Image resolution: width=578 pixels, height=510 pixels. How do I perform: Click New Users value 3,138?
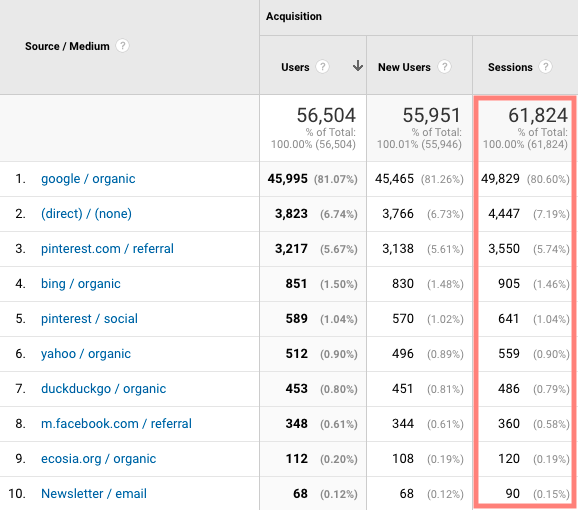click(398, 249)
